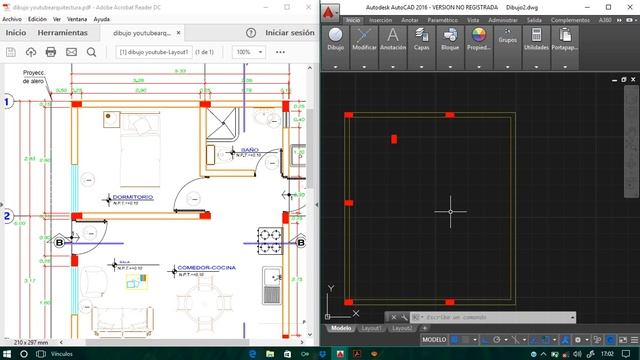Image resolution: width=640 pixels, height=360 pixels.
Task: Toggle polar tracking in AutoCAD status bar
Action: click(497, 340)
